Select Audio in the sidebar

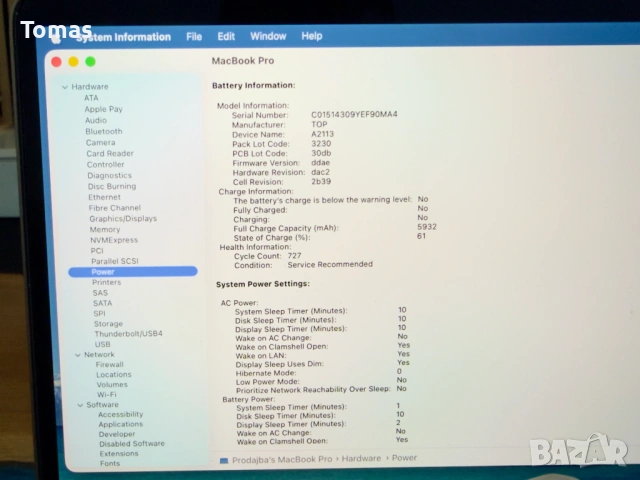96,120
